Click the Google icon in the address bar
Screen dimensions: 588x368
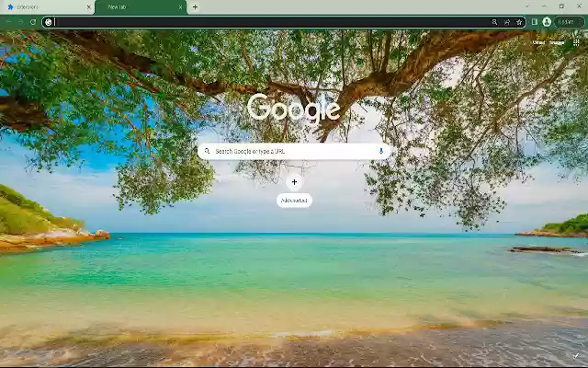49,22
